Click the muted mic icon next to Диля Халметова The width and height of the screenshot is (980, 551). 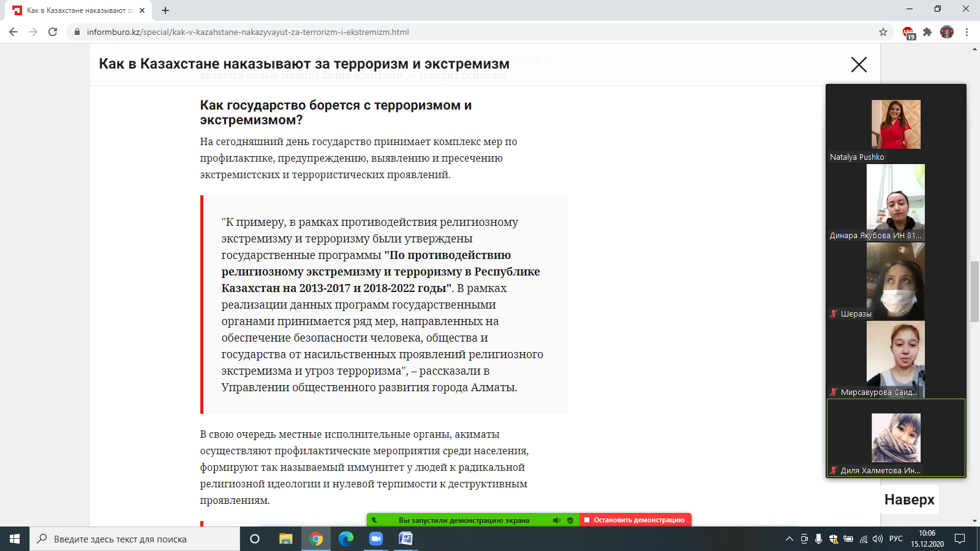click(x=834, y=470)
